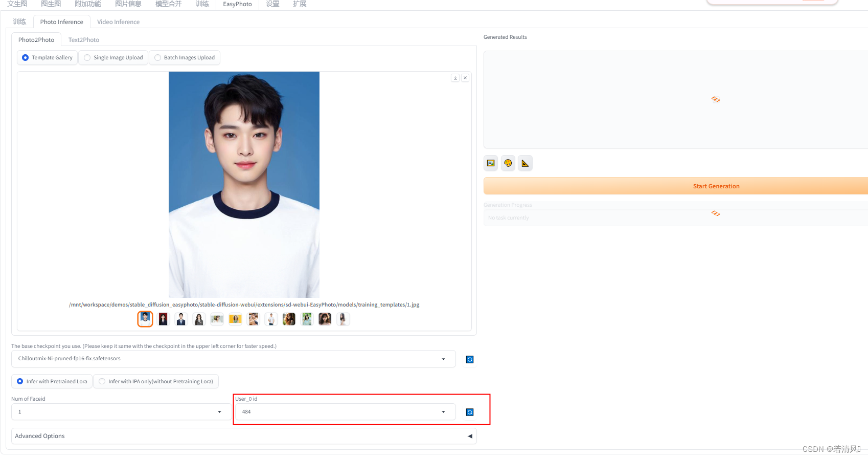Click the palette icon below results
The image size is (868, 458).
point(508,163)
